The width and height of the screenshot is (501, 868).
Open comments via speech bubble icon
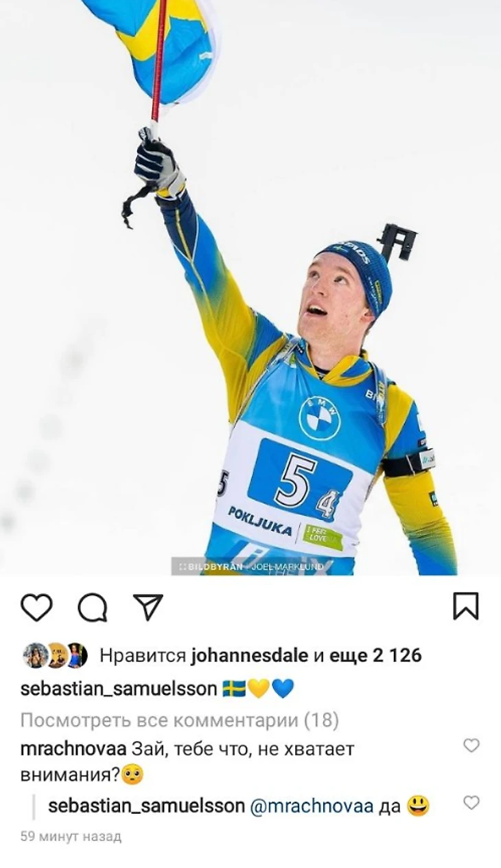click(92, 607)
